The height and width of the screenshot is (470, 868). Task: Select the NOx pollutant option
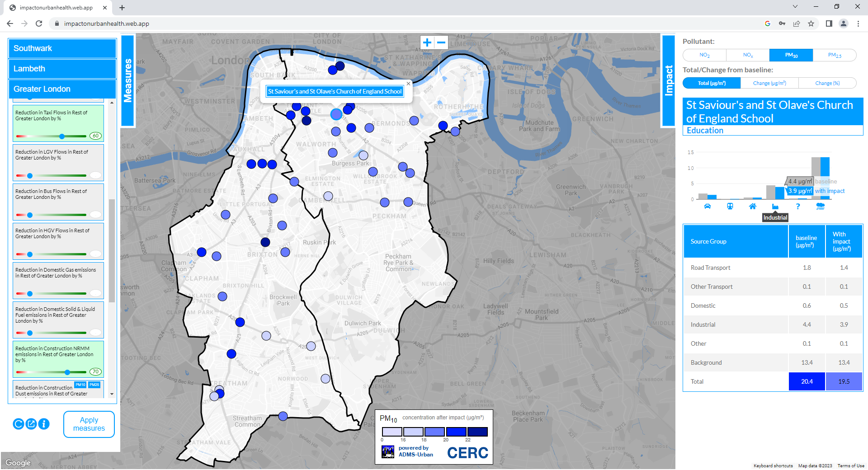748,55
